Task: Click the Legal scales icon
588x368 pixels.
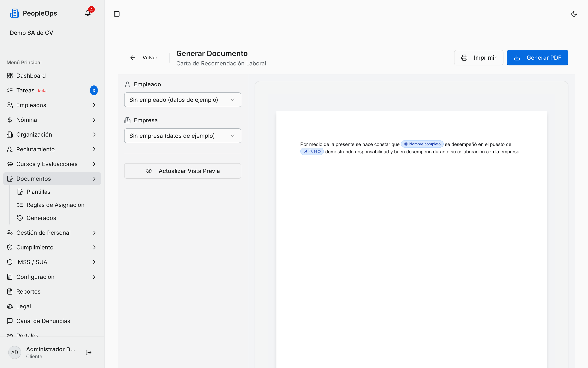Action: [x=10, y=306]
